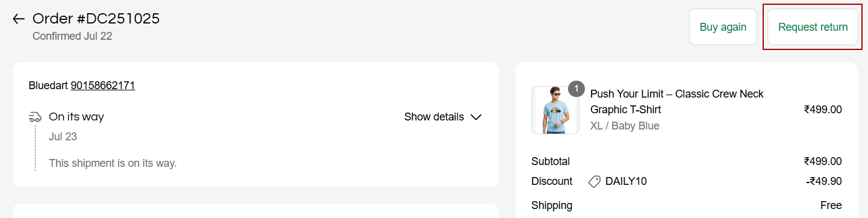Viewport: 868px width, 218px height.
Task: Open the Show details text
Action: 434,117
